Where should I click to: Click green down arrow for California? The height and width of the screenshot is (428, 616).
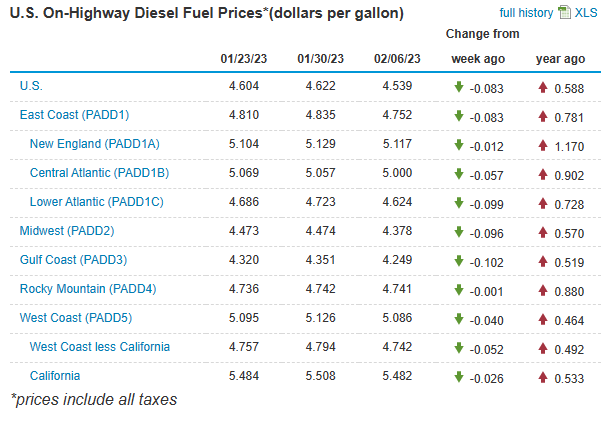(459, 377)
